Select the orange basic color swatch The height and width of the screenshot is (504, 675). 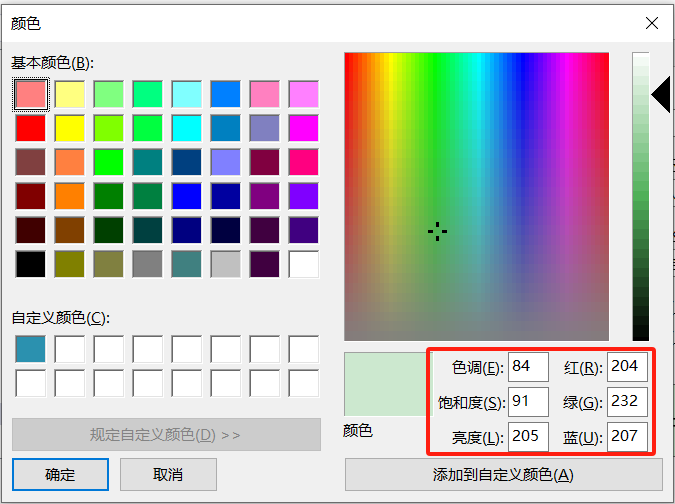(x=69, y=196)
